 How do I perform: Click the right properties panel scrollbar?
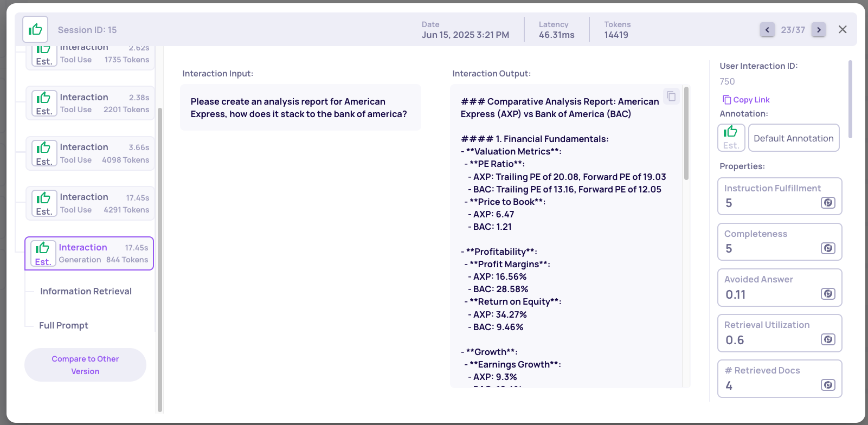(850, 99)
